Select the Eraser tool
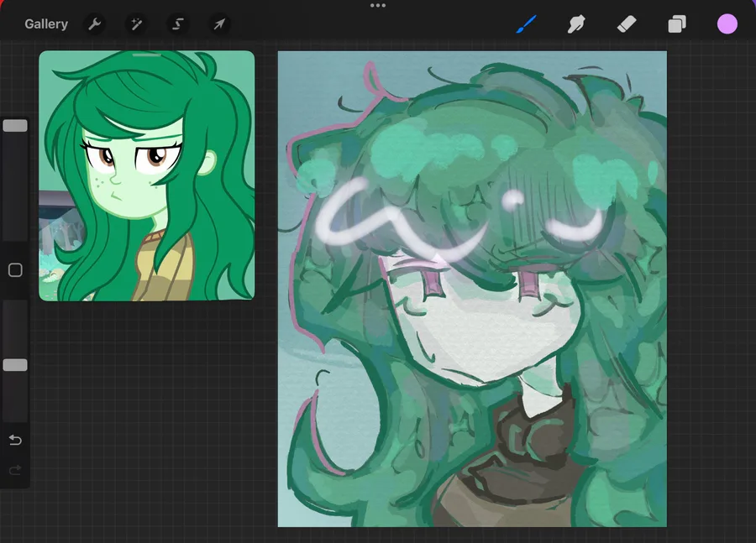This screenshot has width=756, height=543. pyautogui.click(x=627, y=24)
